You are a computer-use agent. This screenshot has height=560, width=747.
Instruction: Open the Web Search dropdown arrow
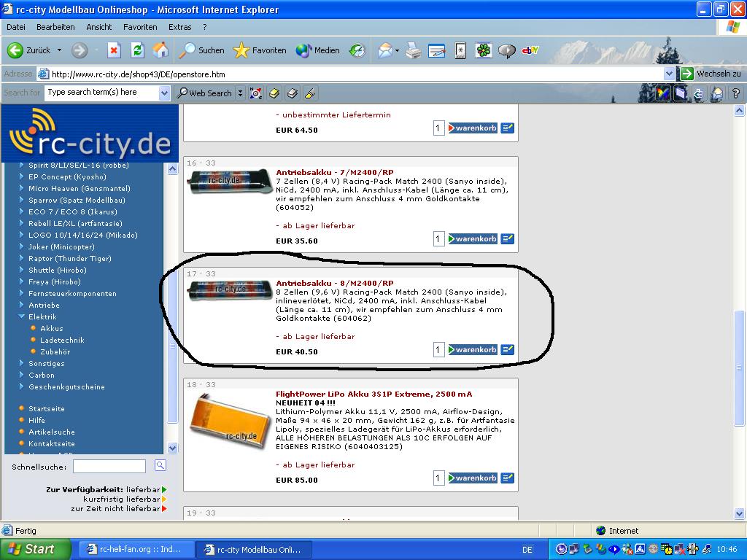pyautogui.click(x=240, y=93)
